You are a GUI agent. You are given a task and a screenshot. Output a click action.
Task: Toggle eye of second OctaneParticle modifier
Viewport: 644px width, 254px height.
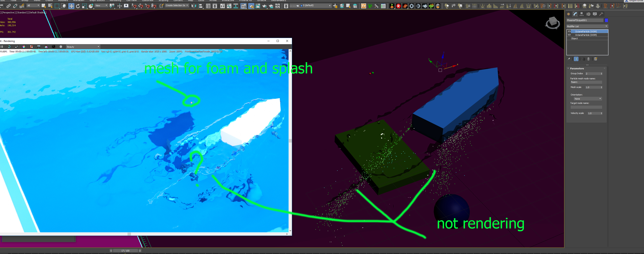click(x=569, y=35)
